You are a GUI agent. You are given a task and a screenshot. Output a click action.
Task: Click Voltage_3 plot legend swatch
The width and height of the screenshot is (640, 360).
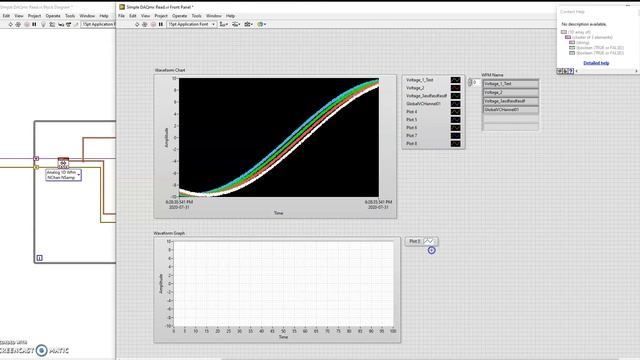(455, 96)
